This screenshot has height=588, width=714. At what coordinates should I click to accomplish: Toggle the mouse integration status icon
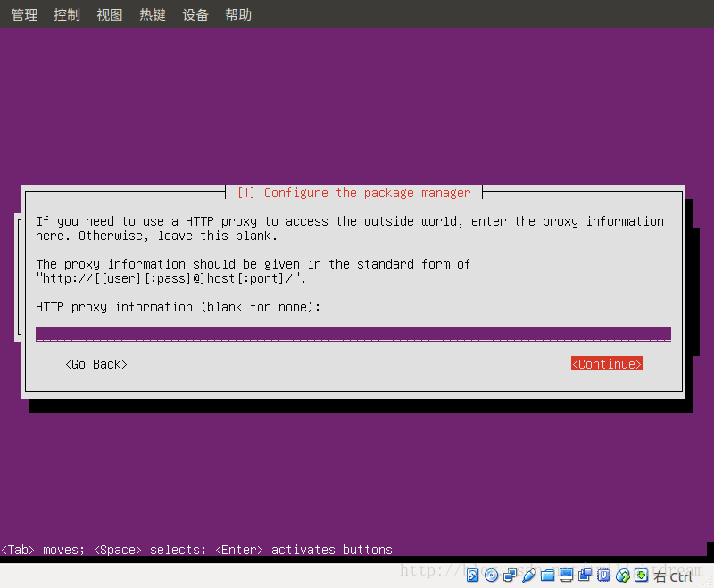tap(623, 576)
